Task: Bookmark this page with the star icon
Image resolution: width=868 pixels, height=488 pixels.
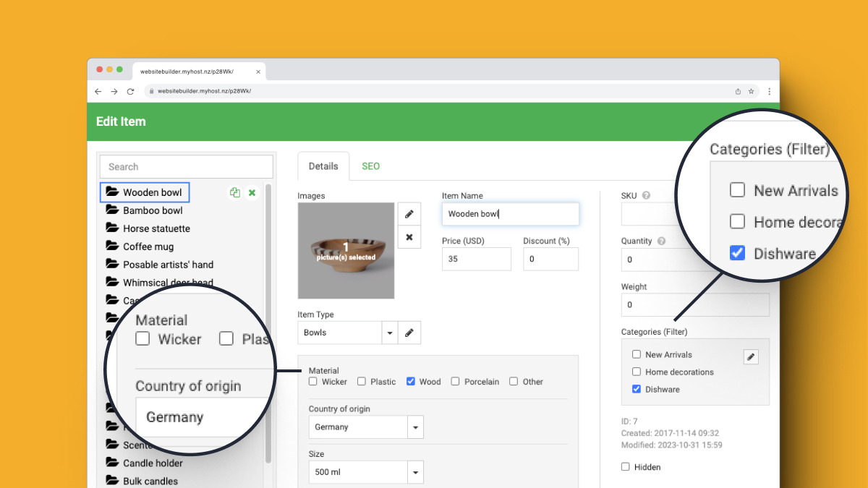Action: click(x=752, y=92)
